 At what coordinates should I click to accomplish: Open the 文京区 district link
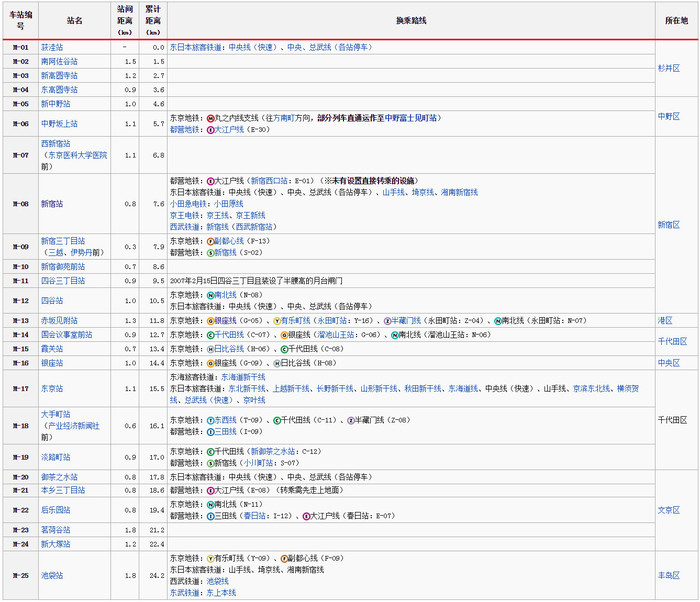coord(668,510)
